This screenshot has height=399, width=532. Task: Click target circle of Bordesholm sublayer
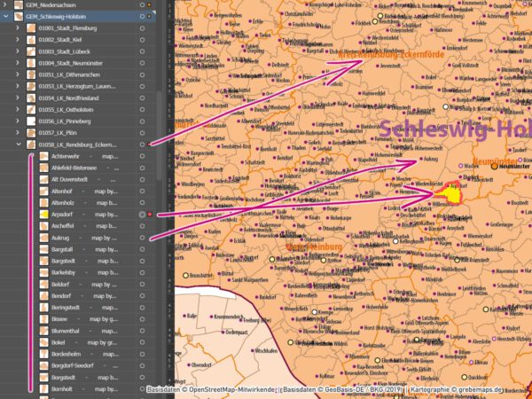point(142,354)
